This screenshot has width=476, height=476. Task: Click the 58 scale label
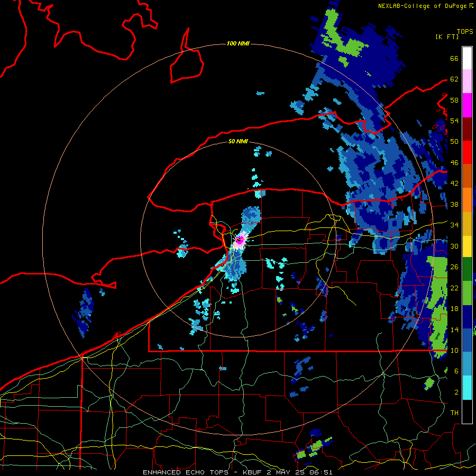pos(454,100)
